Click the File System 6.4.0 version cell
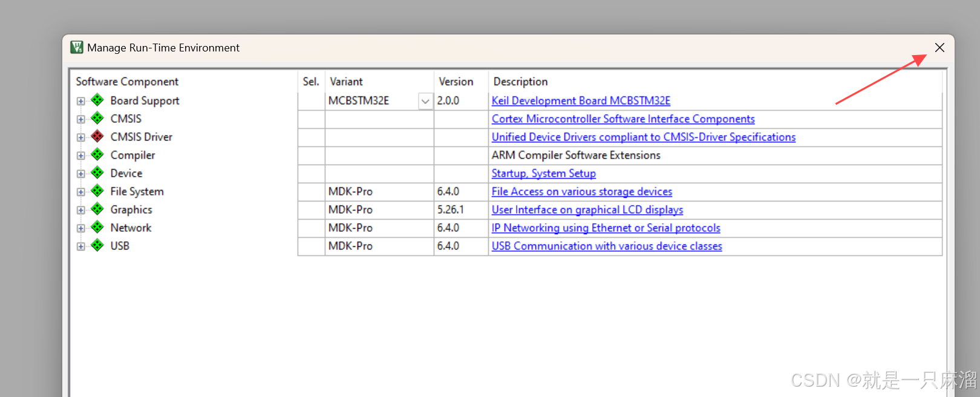 [x=461, y=192]
